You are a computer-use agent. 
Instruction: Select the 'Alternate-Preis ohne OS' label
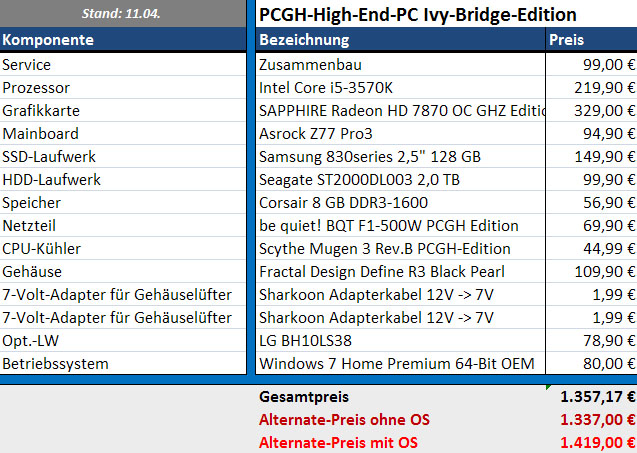344,420
